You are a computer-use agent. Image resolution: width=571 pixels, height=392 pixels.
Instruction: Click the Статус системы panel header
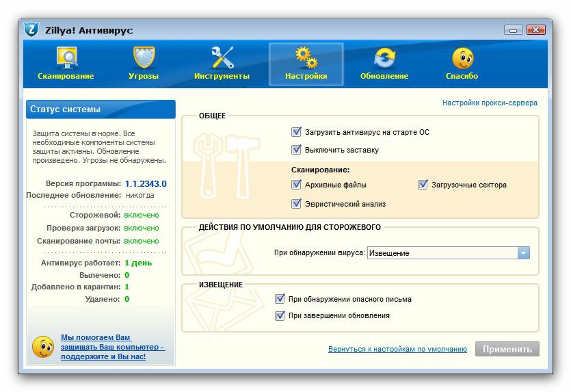pyautogui.click(x=101, y=109)
